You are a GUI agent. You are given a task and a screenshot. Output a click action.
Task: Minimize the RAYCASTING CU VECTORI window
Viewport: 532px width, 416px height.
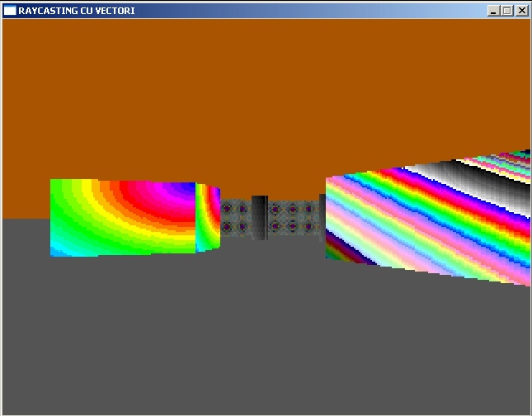(494, 11)
